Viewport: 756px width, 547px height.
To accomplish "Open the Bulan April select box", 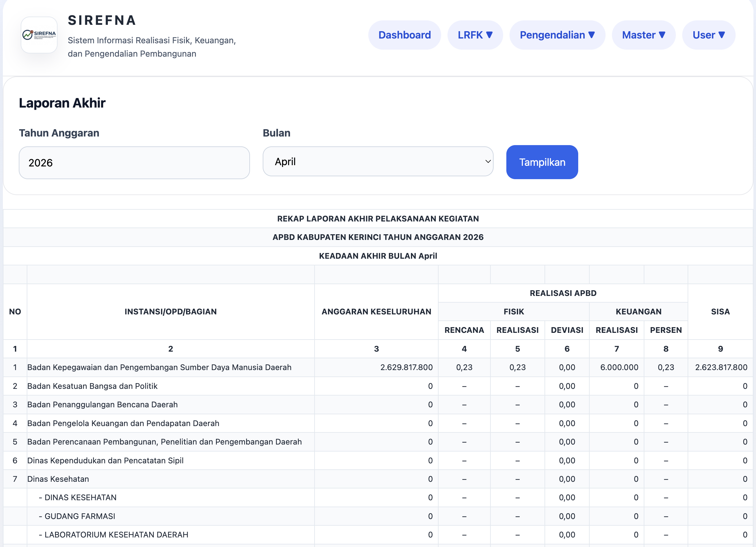I will pyautogui.click(x=378, y=162).
